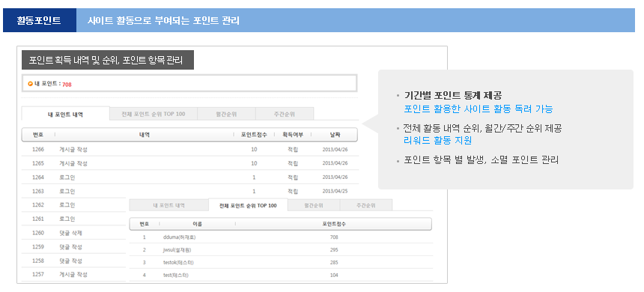Click score 295 in the ranking table

pos(334,250)
